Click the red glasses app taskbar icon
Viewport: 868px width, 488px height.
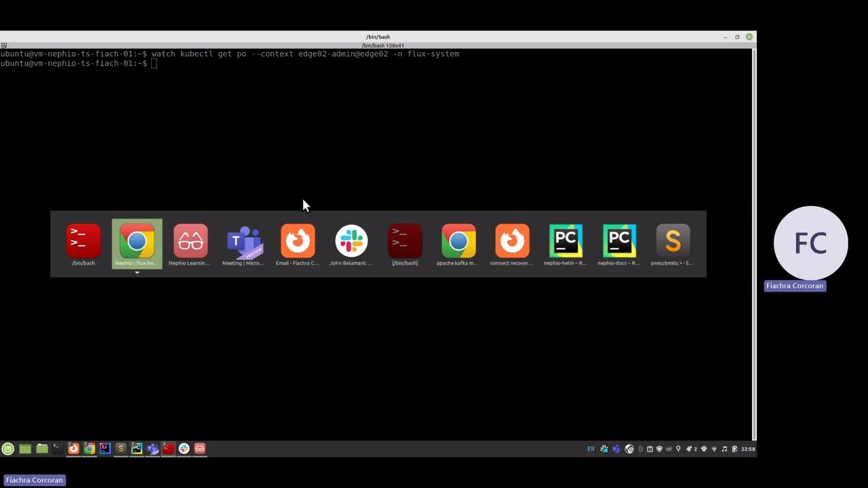pyautogui.click(x=199, y=449)
